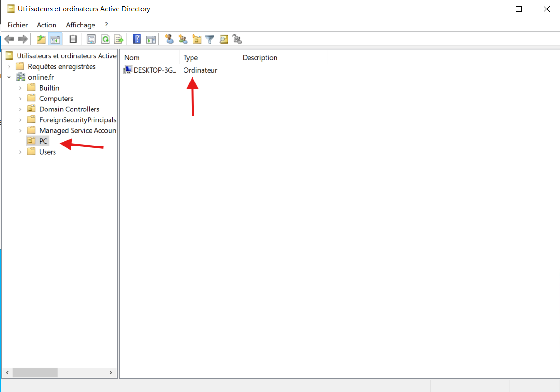Image resolution: width=560 pixels, height=392 pixels.
Task: Select the PC organizational unit
Action: 43,141
